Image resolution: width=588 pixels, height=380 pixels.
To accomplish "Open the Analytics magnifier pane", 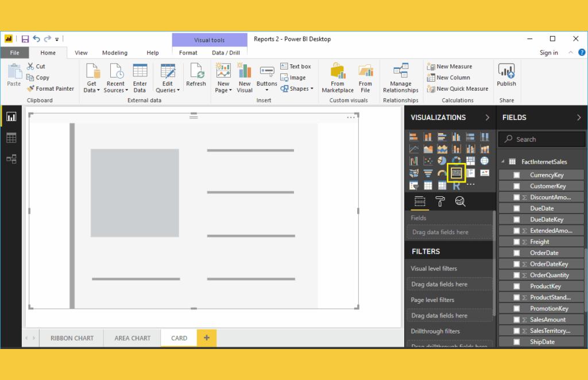I will (x=460, y=201).
